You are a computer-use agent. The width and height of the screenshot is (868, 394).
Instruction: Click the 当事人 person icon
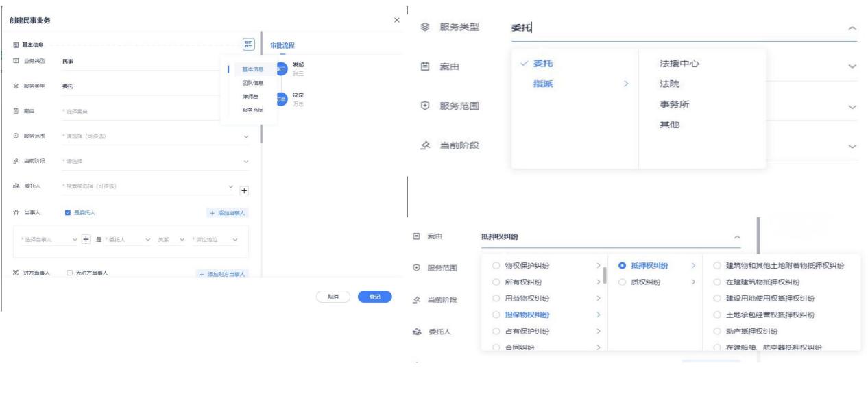[x=16, y=213]
